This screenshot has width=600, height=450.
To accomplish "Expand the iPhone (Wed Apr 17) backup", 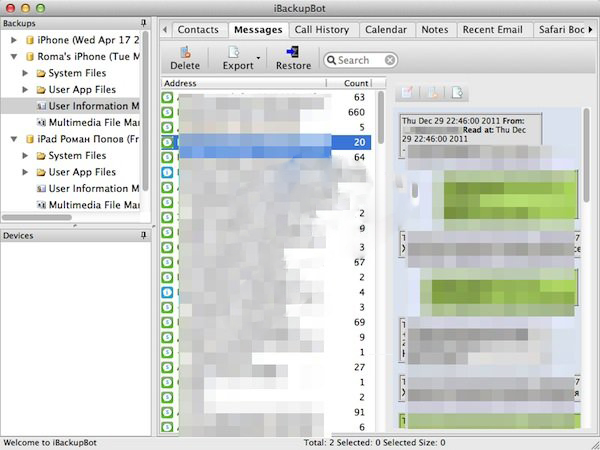I will tap(15, 40).
